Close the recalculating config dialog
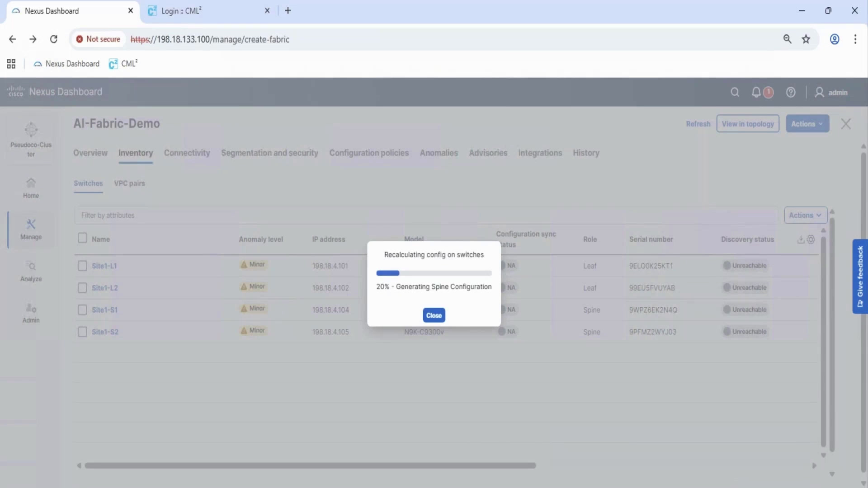Image resolution: width=868 pixels, height=488 pixels. [434, 315]
